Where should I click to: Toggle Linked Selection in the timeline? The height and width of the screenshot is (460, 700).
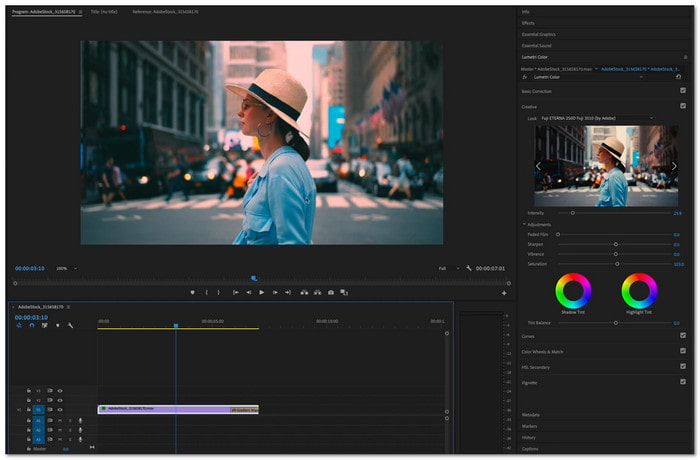[x=45, y=326]
